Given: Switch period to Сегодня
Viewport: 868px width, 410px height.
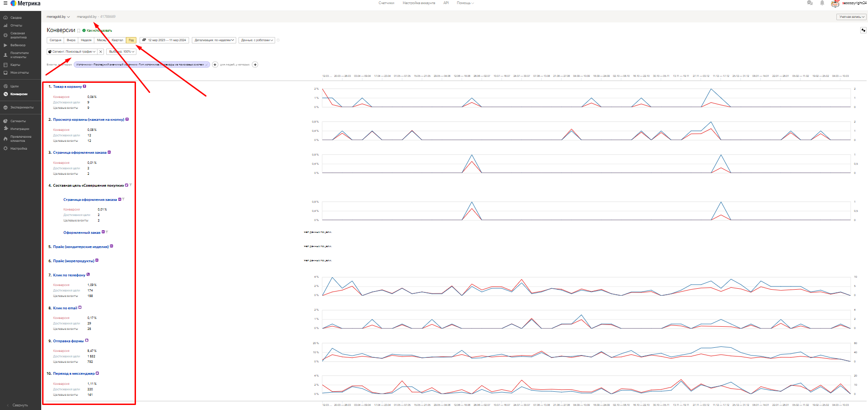Looking at the screenshot, I should [x=55, y=40].
